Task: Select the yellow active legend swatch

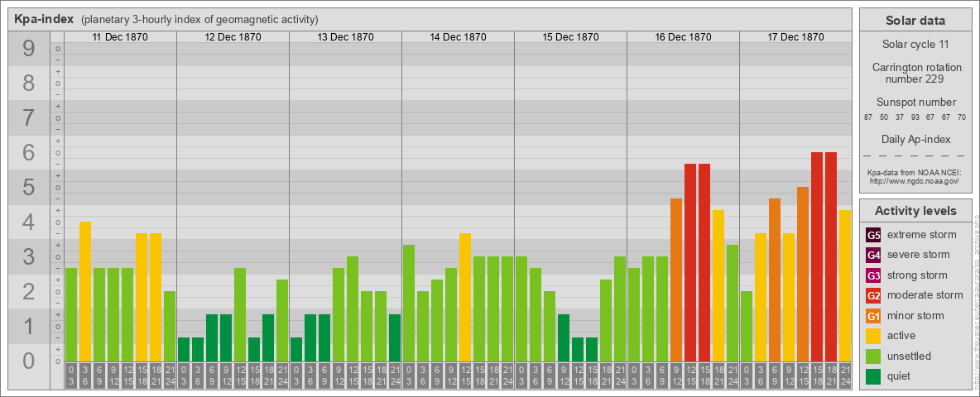Action: [x=873, y=336]
